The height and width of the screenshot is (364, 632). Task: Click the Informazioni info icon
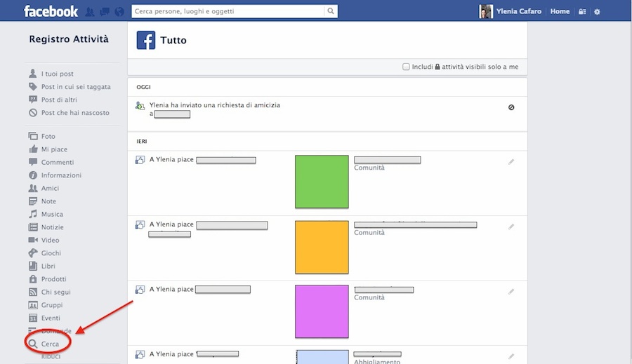(x=33, y=175)
